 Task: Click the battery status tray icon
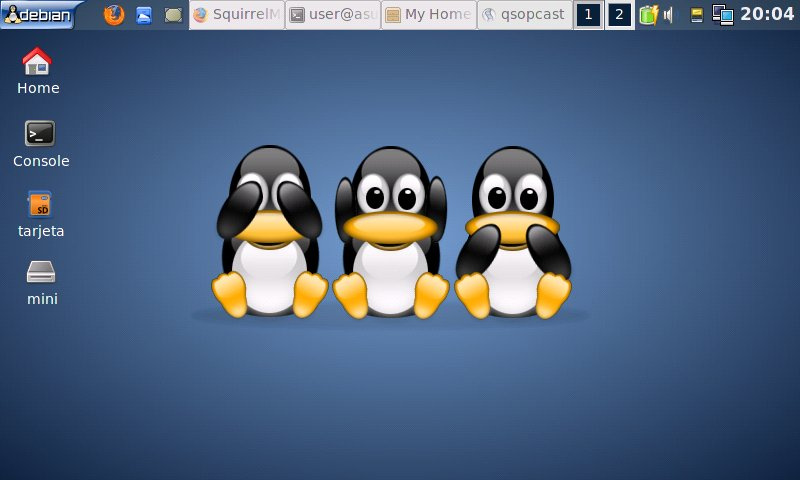pyautogui.click(x=648, y=15)
